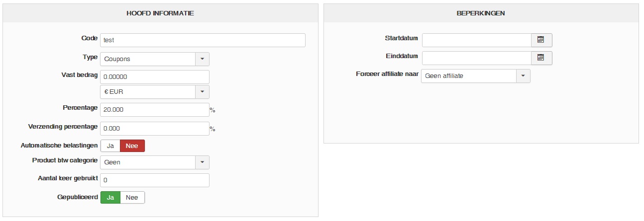This screenshot has height=221, width=644.
Task: Open the Forceer affiliate naar dropdown
Action: [x=523, y=76]
